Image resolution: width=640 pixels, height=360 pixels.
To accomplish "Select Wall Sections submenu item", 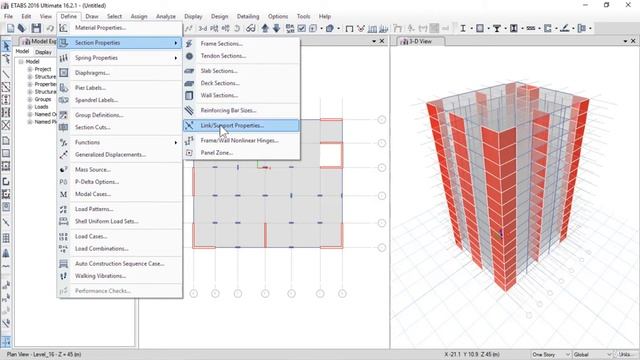I will (x=241, y=95).
